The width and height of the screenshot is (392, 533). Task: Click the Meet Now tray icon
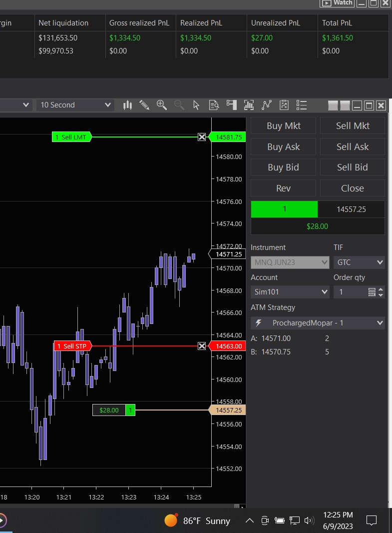click(265, 520)
